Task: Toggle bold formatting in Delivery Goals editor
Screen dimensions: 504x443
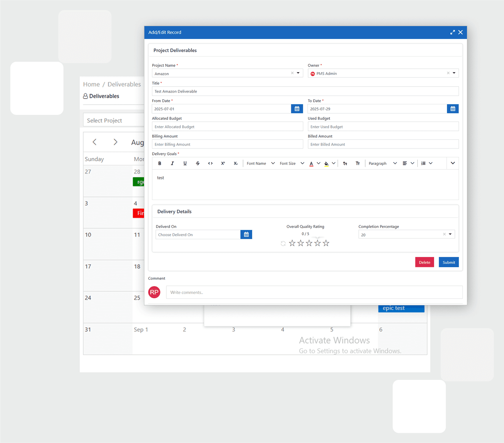Action: click(x=160, y=163)
